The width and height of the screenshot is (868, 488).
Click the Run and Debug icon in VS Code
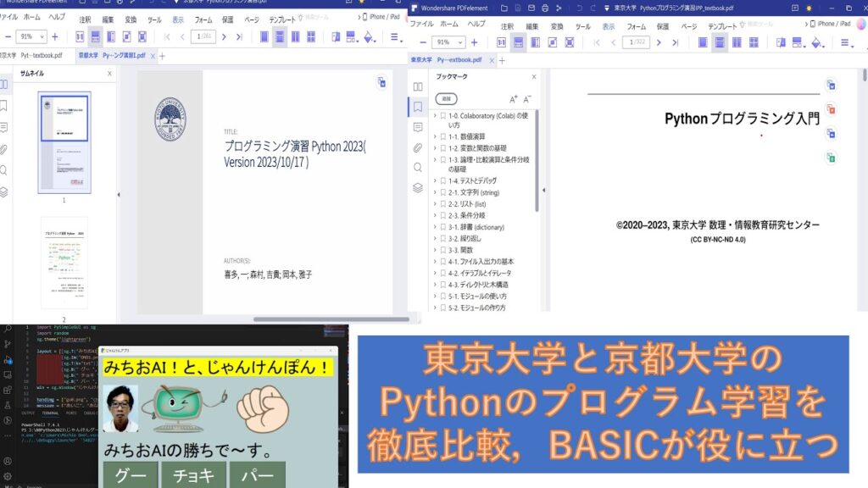click(8, 359)
